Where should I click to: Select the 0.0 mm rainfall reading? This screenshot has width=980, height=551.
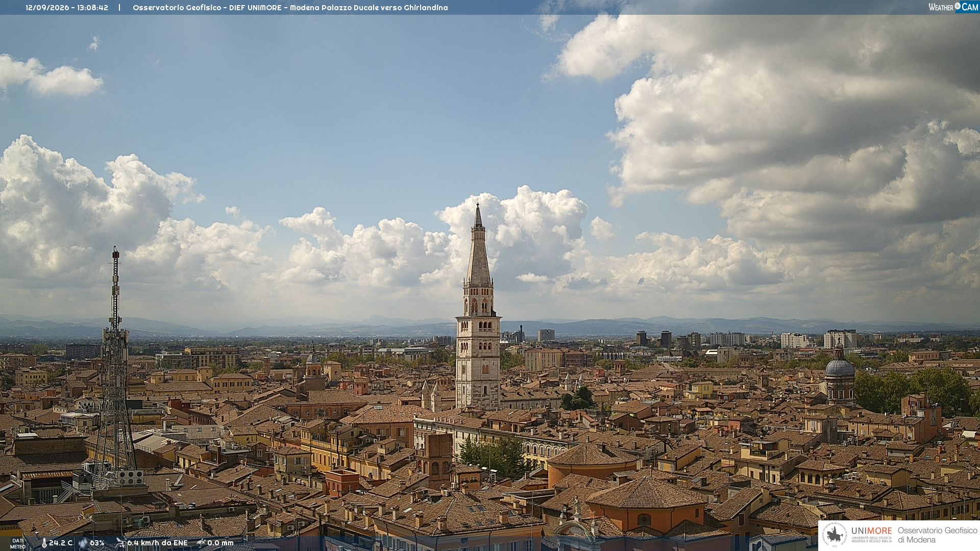(x=220, y=543)
